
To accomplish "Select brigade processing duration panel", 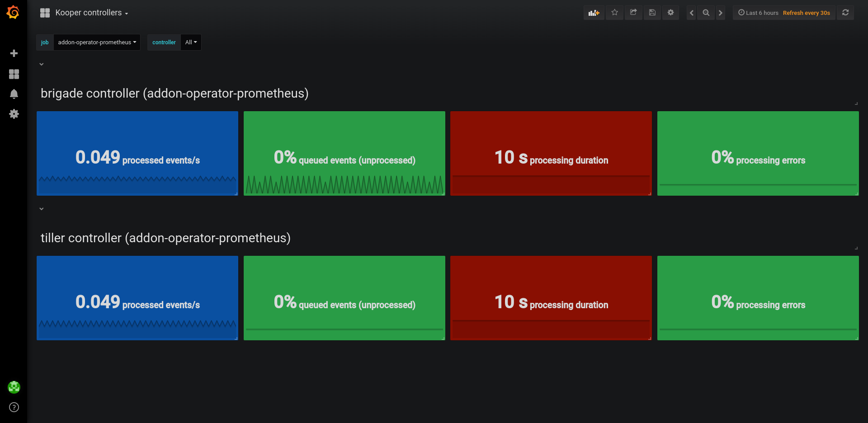I will tap(551, 153).
